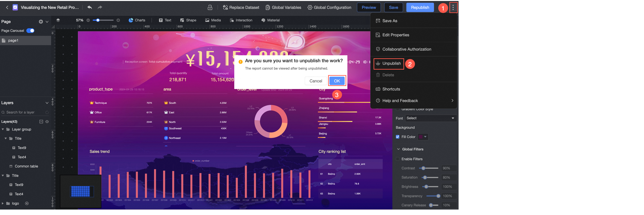Open the layers stack icon in toolbar

58,20
